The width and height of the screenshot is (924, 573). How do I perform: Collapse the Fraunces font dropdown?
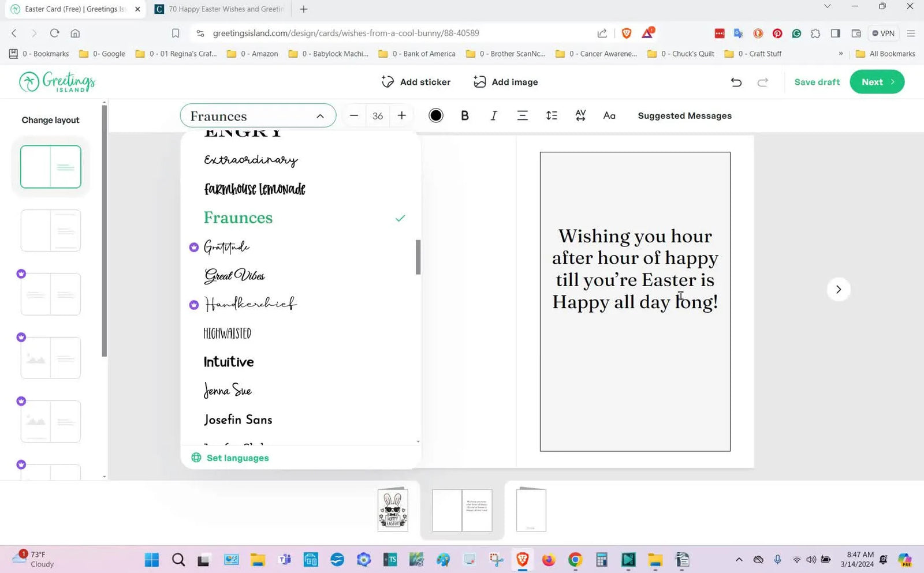pyautogui.click(x=320, y=115)
